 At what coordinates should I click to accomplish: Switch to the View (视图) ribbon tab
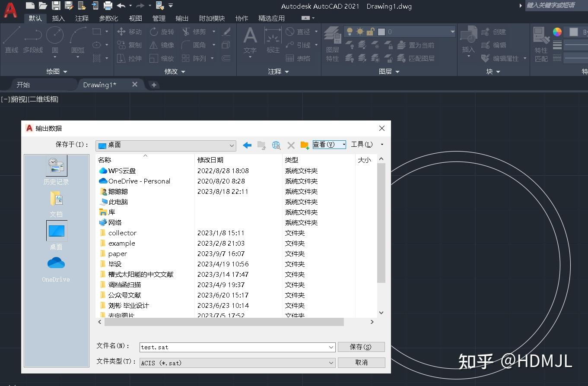136,18
